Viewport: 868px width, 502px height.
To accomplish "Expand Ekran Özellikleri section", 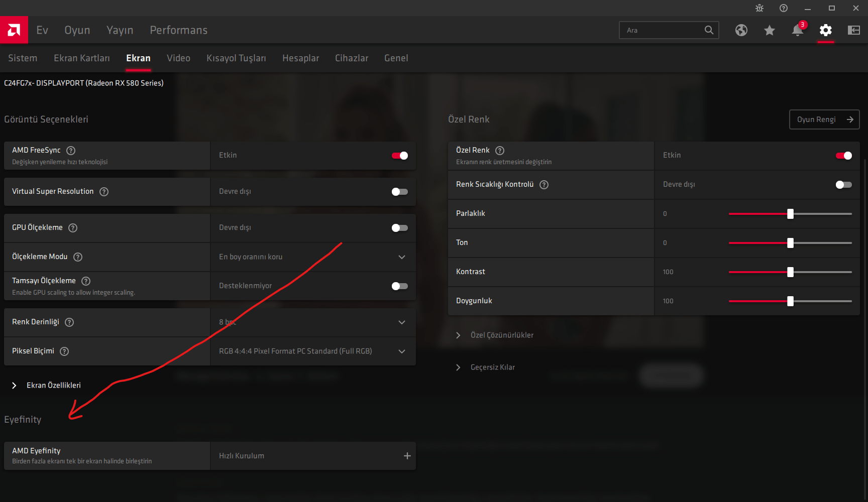I will pyautogui.click(x=46, y=386).
